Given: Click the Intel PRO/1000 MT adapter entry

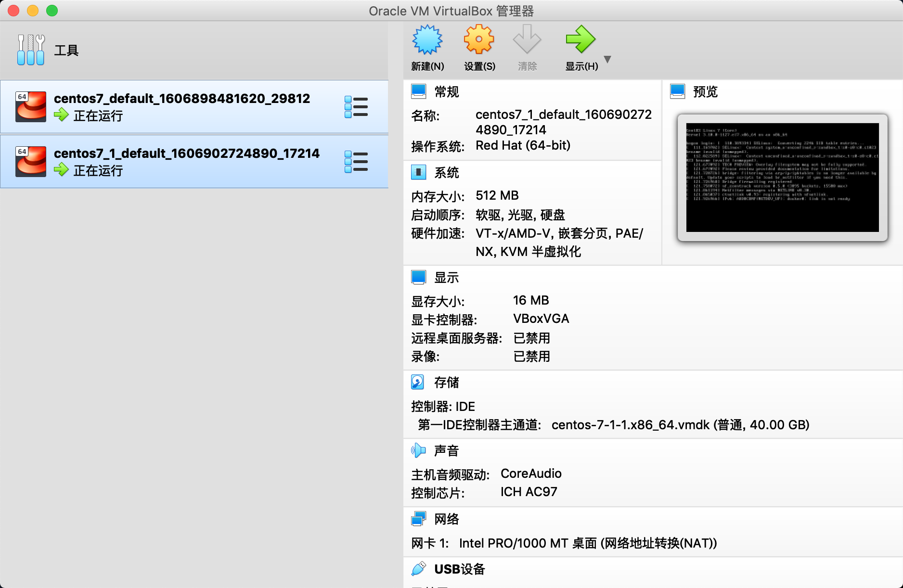Looking at the screenshot, I should (x=588, y=543).
